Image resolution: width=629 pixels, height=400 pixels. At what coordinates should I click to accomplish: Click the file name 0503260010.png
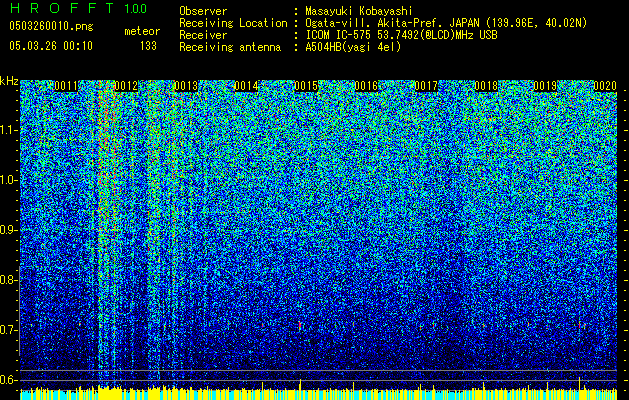(x=51, y=26)
